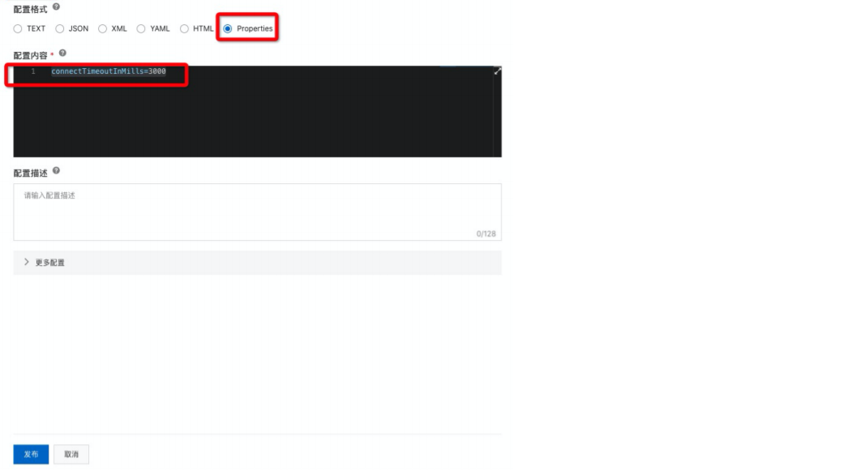Click the connectTimeoutInMills=3000 line in editor
Image resolution: width=868 pixels, height=475 pixels.
pyautogui.click(x=109, y=71)
